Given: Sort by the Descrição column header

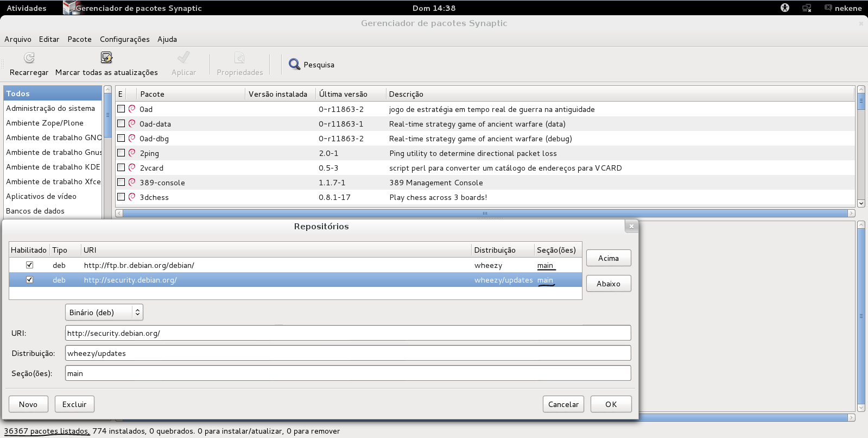Looking at the screenshot, I should [x=620, y=94].
